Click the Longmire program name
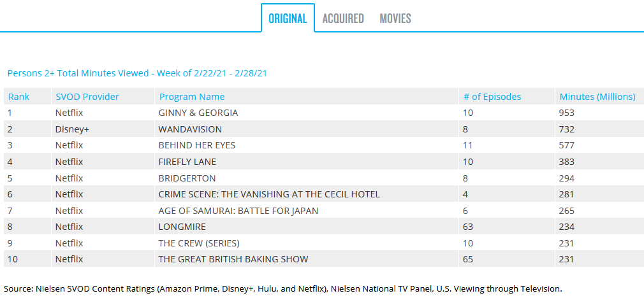Viewport: 644px width, 298px height. click(182, 227)
